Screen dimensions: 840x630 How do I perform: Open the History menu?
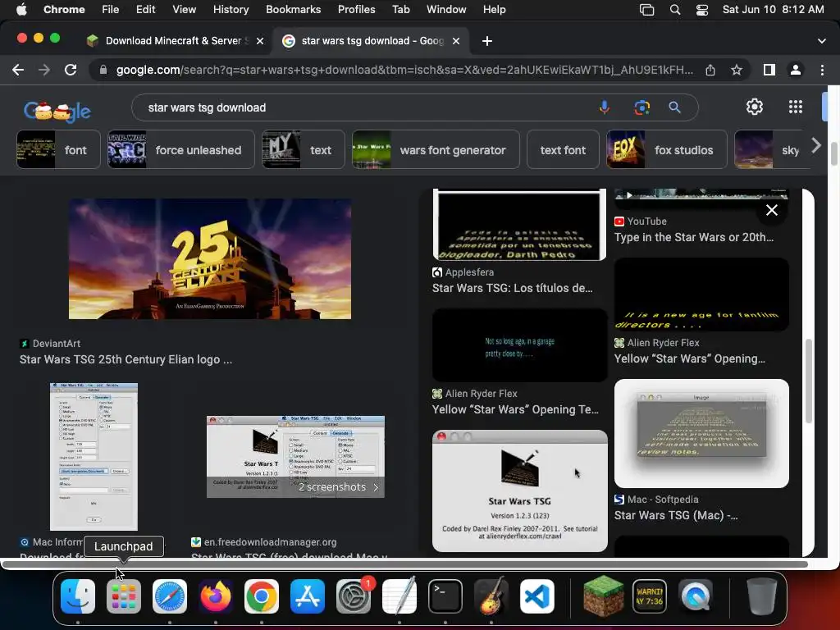click(x=231, y=10)
